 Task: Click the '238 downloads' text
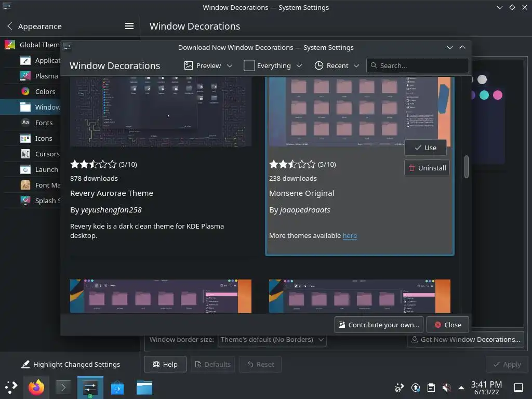(293, 179)
